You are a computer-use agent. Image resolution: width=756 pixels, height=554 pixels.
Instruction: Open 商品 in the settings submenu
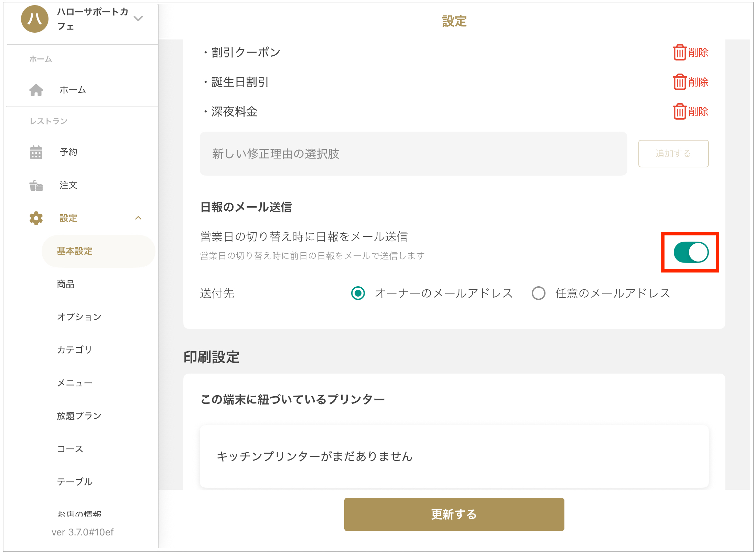coord(66,284)
